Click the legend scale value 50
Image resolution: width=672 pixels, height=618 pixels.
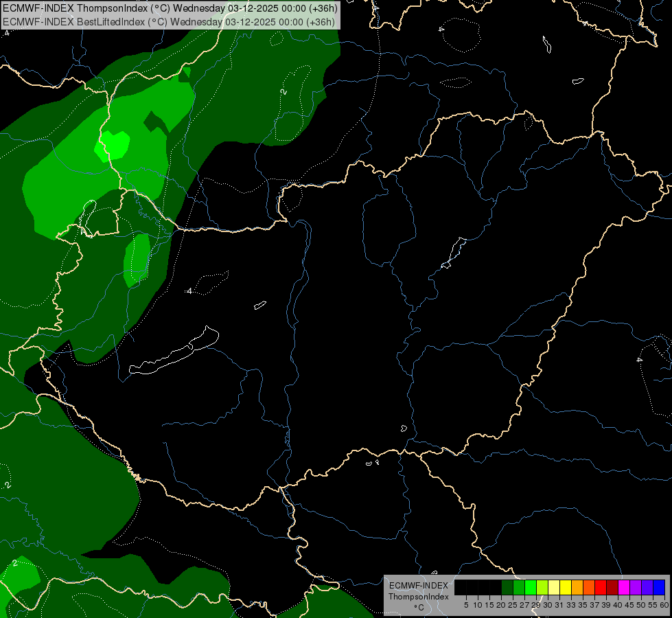pos(641,605)
